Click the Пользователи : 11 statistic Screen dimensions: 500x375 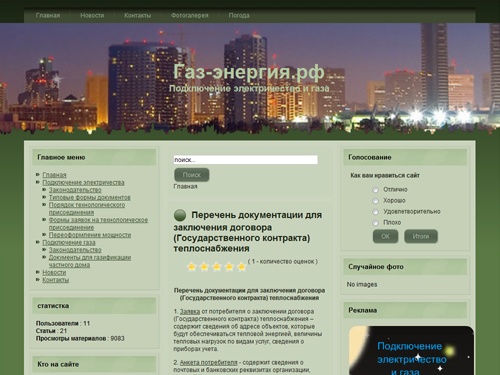[63, 323]
